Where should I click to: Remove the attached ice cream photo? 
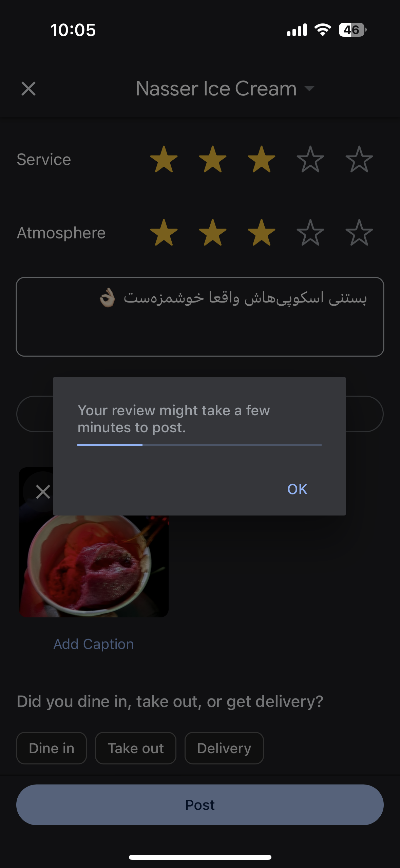pos(43,491)
